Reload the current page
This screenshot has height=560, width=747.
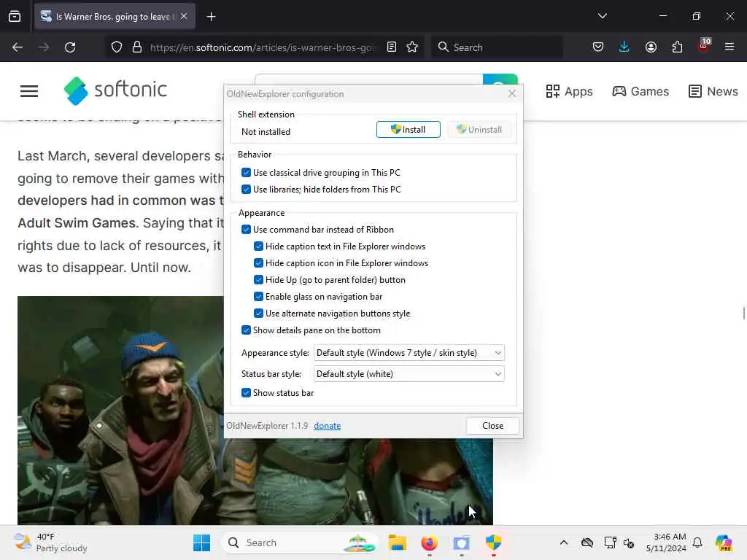pos(70,47)
